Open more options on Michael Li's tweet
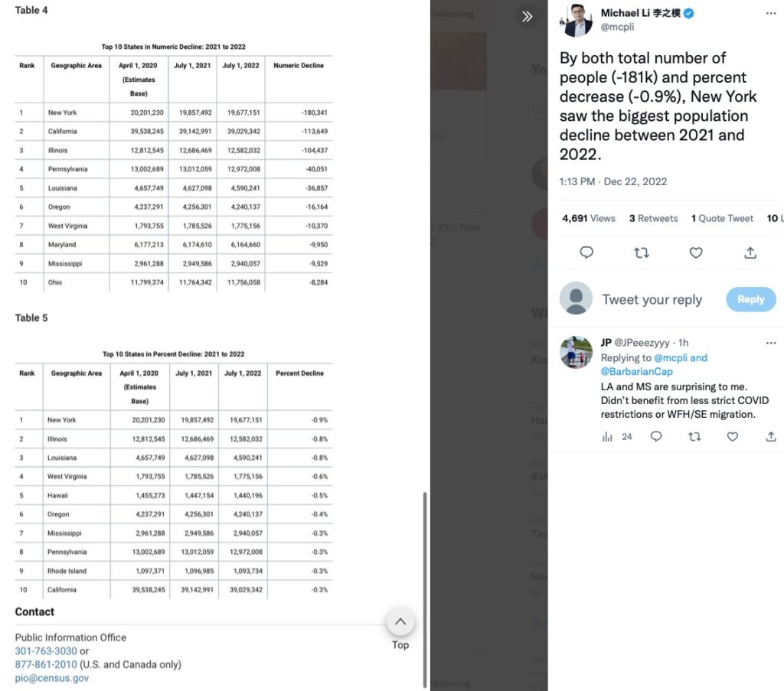 (771, 14)
